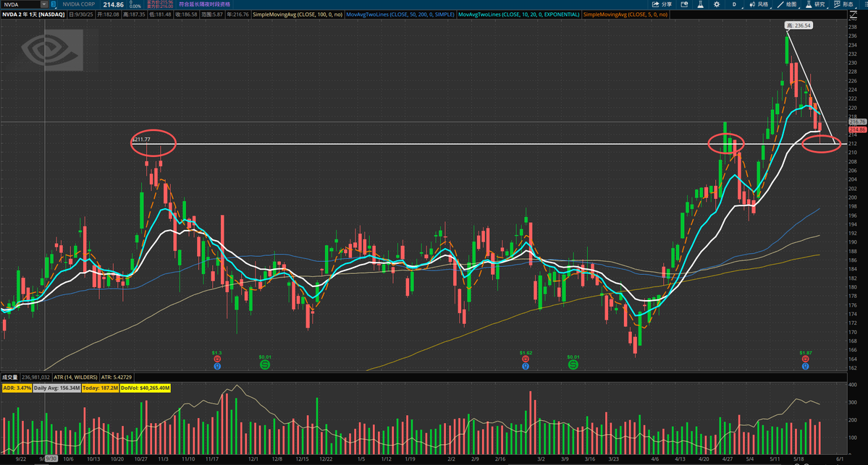Click the Daily Avg: 156.34M label
868x465 pixels.
[x=56, y=388]
